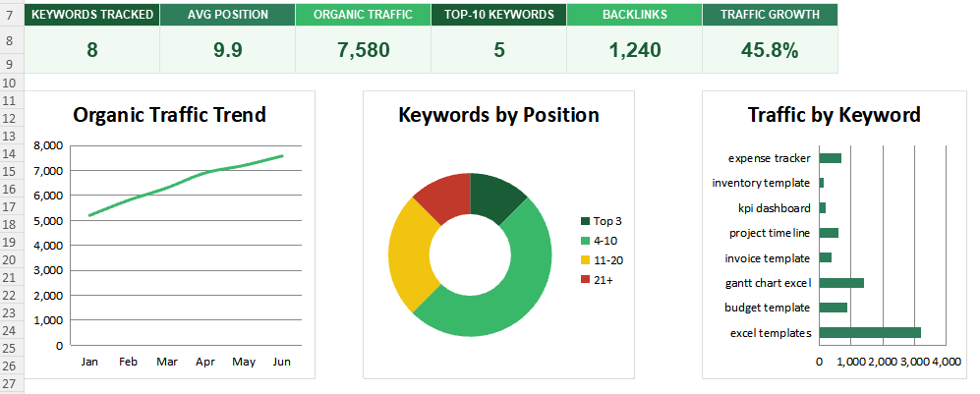
Task: Select the Traffic by Keyword chart title
Action: pyautogui.click(x=834, y=115)
